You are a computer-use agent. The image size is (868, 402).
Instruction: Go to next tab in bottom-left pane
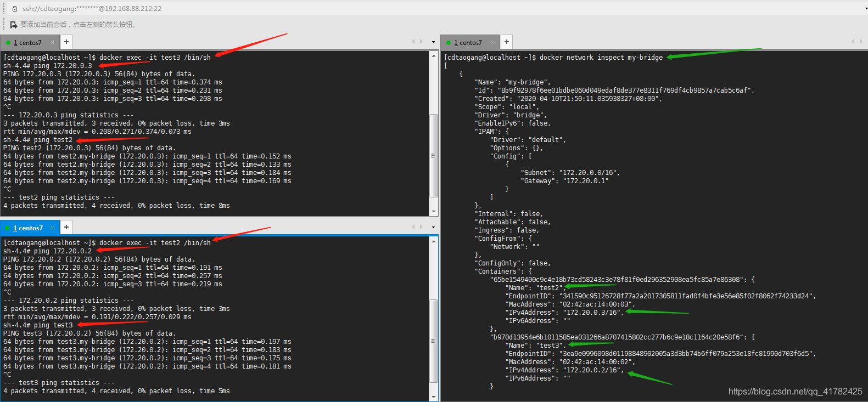point(422,227)
